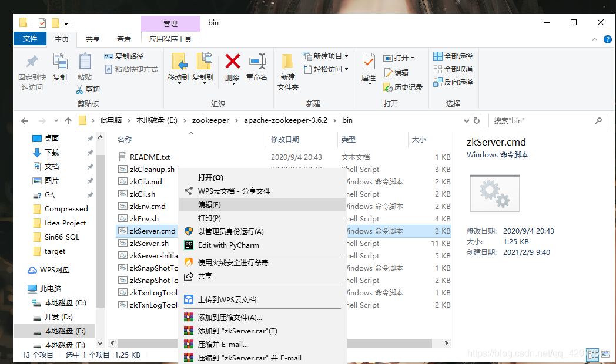This screenshot has width=616, height=364.
Task: Select Local Disk (C:) in sidebar
Action: [65, 303]
